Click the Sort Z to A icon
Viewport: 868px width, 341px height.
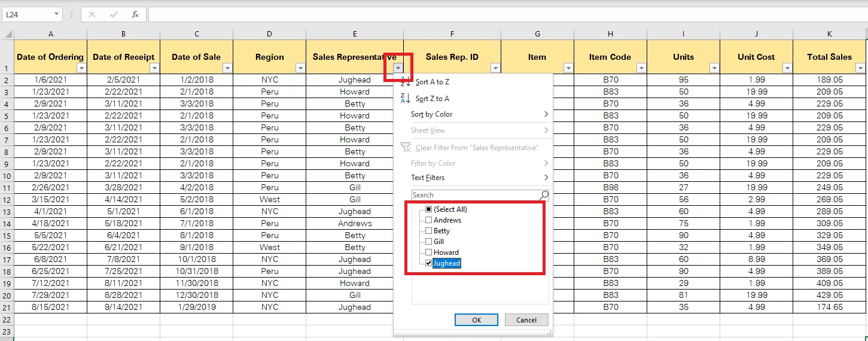[x=405, y=98]
